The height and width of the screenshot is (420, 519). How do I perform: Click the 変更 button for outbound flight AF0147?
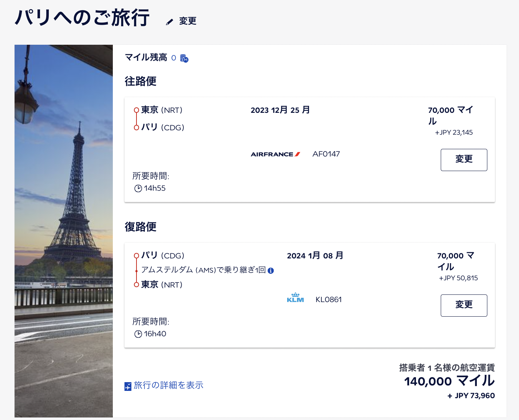(464, 160)
